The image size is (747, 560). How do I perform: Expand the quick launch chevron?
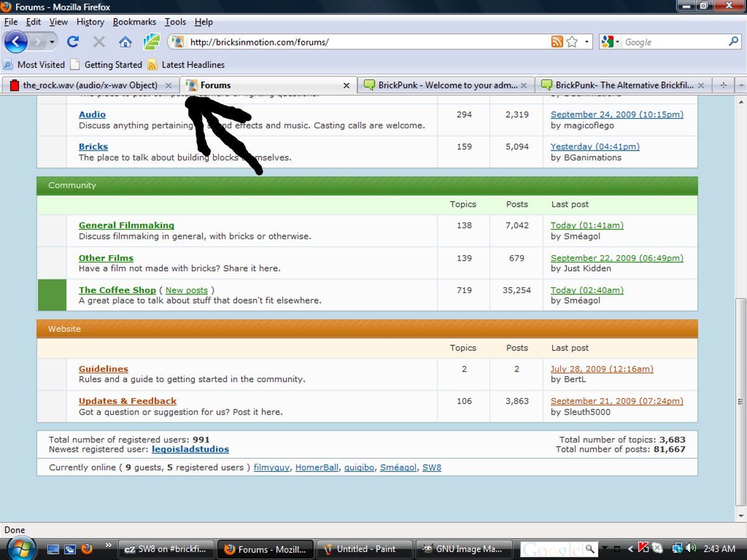pos(108,546)
